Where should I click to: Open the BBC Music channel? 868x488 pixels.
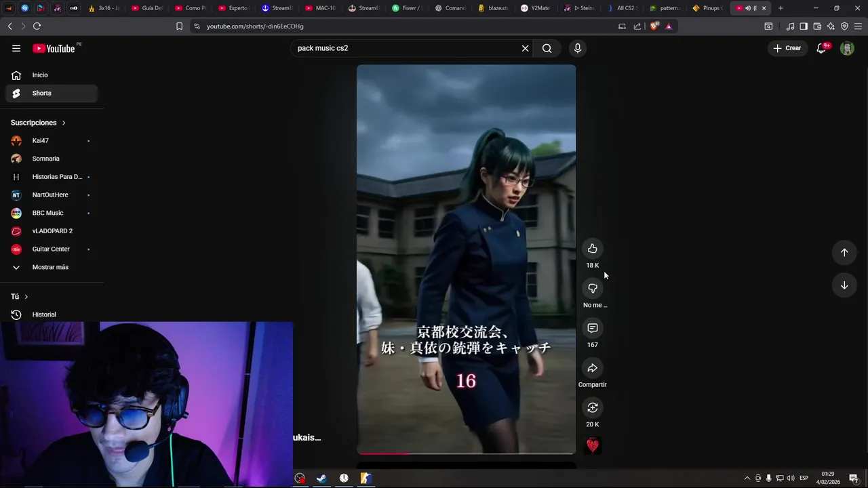pyautogui.click(x=52, y=213)
